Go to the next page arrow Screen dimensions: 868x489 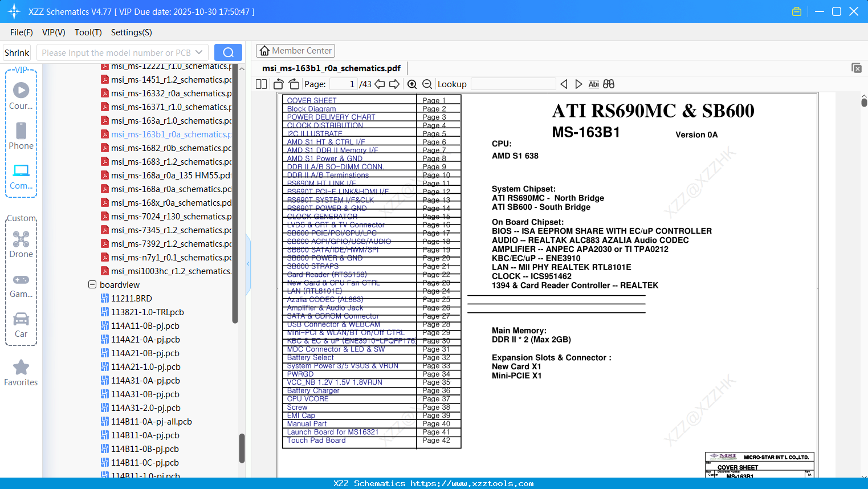point(394,84)
